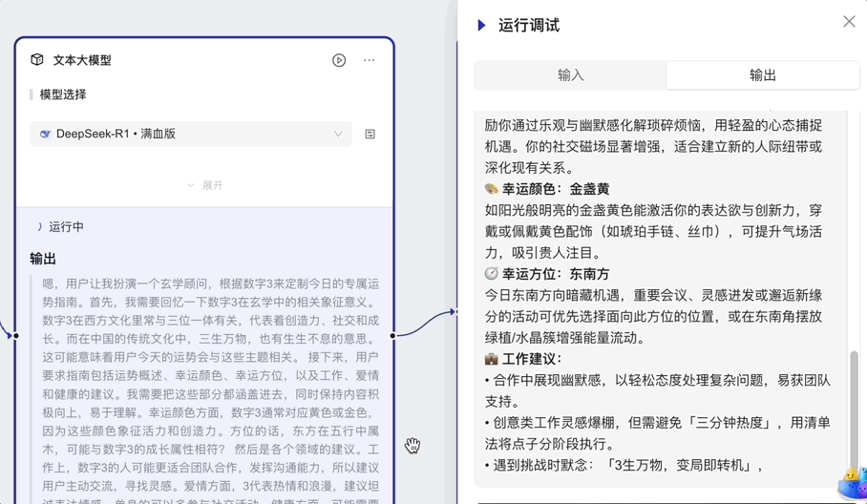Screen dimensions: 867x504
Task: Switch to the 输入 tab
Action: click(x=571, y=75)
